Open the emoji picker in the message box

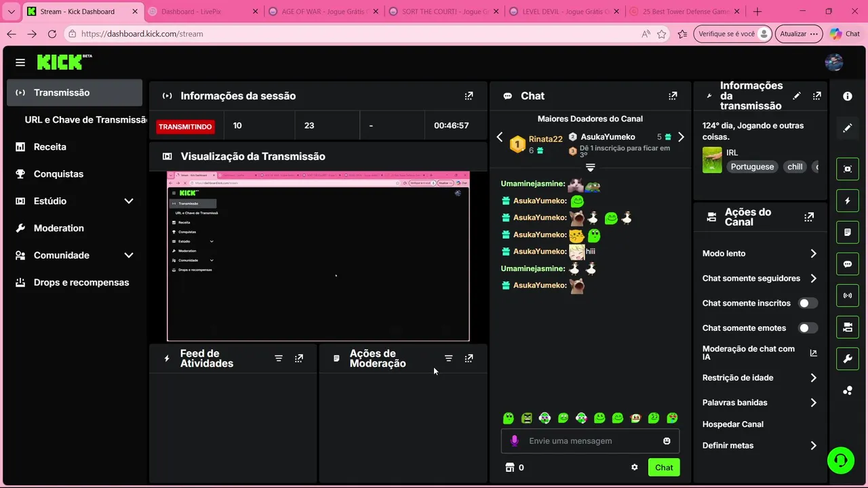[x=667, y=441]
